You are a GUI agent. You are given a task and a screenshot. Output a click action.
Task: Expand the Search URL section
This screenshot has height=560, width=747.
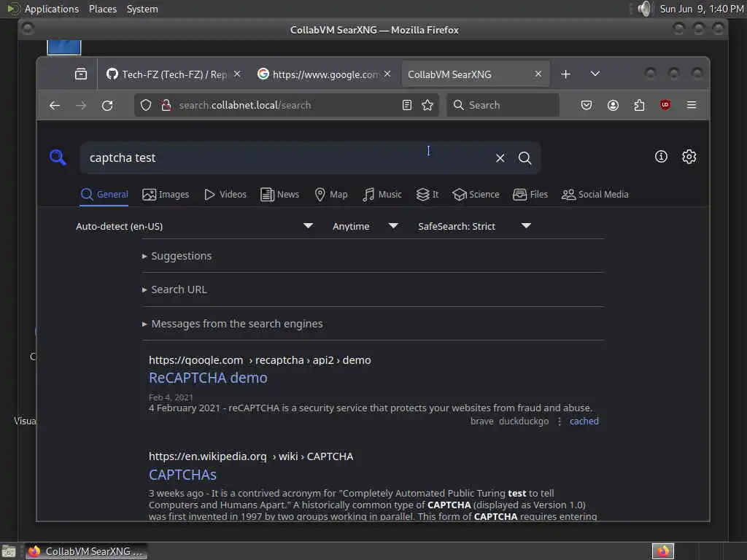[x=174, y=289]
